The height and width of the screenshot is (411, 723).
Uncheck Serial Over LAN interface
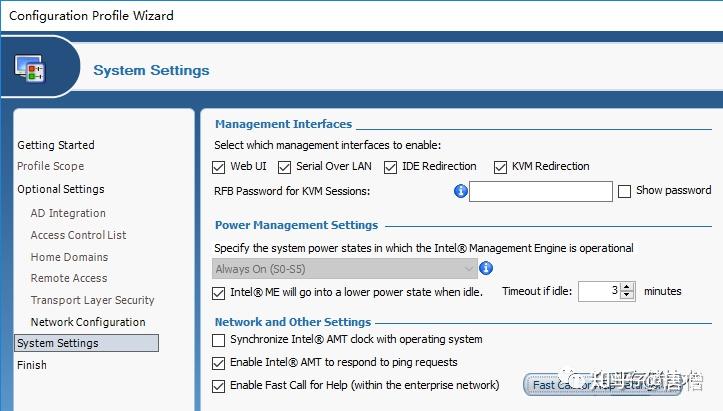(284, 167)
